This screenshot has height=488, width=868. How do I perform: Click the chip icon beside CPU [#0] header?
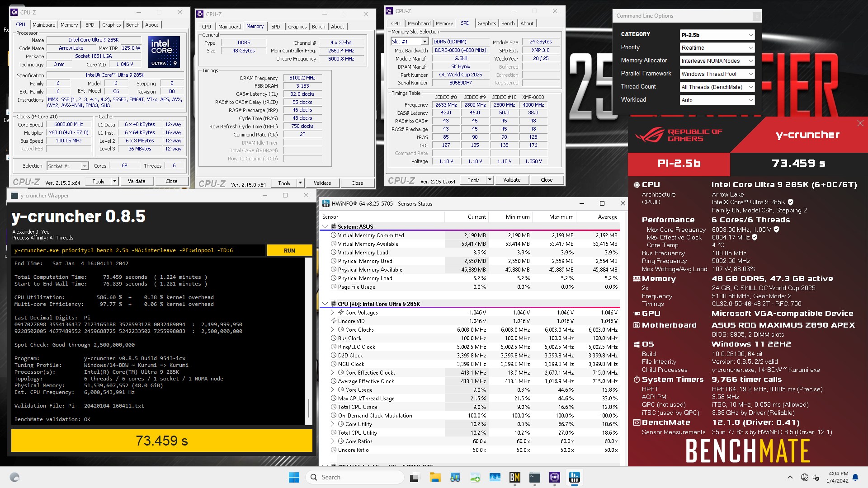pos(334,304)
